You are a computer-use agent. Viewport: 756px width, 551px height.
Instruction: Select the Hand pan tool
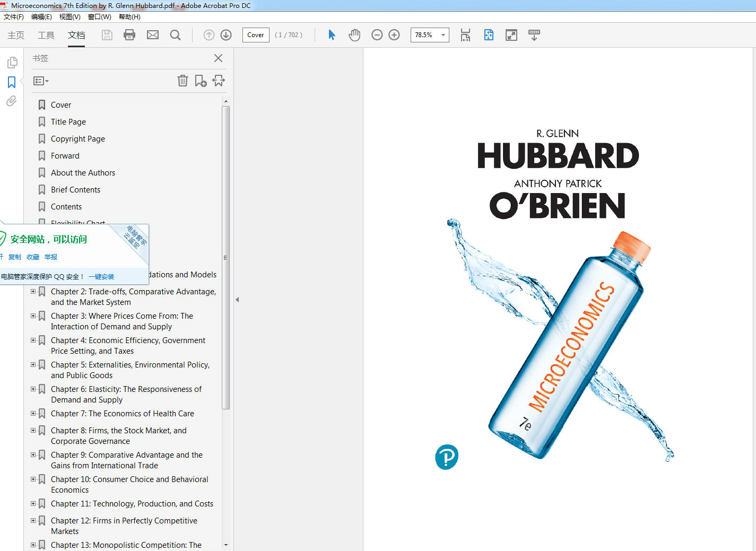[x=354, y=35]
